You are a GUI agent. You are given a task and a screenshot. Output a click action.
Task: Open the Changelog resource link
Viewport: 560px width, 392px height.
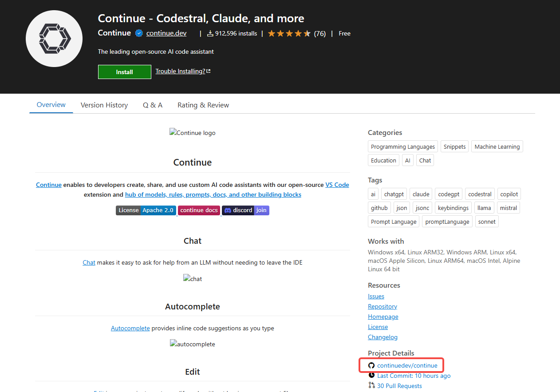(383, 337)
